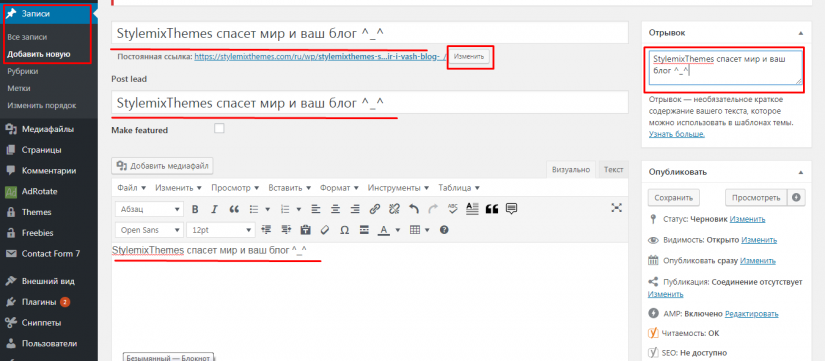Open the Open Sans font dropdown

pyautogui.click(x=149, y=230)
